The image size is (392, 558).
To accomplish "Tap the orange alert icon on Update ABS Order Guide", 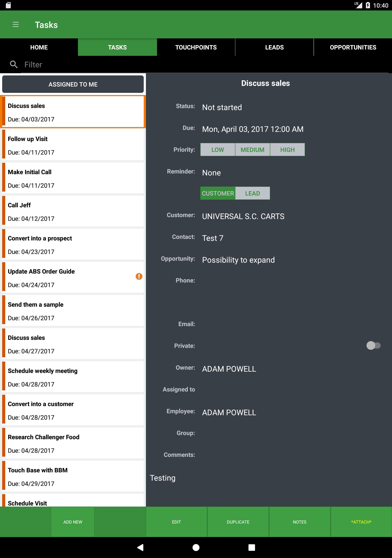I will pyautogui.click(x=139, y=276).
